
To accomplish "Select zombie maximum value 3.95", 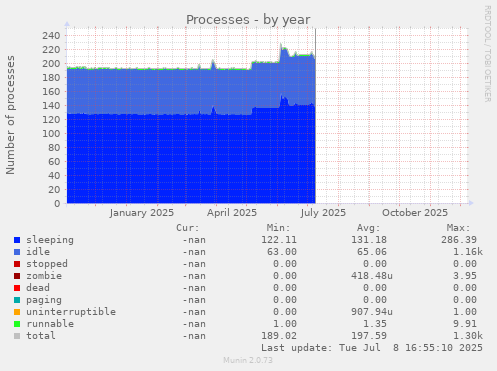I will (465, 276).
